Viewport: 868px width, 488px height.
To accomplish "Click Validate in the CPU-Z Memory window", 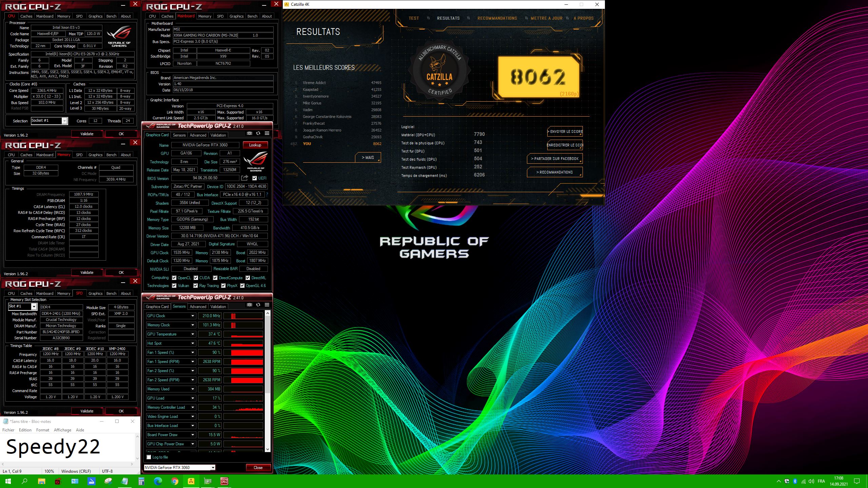I will point(87,272).
